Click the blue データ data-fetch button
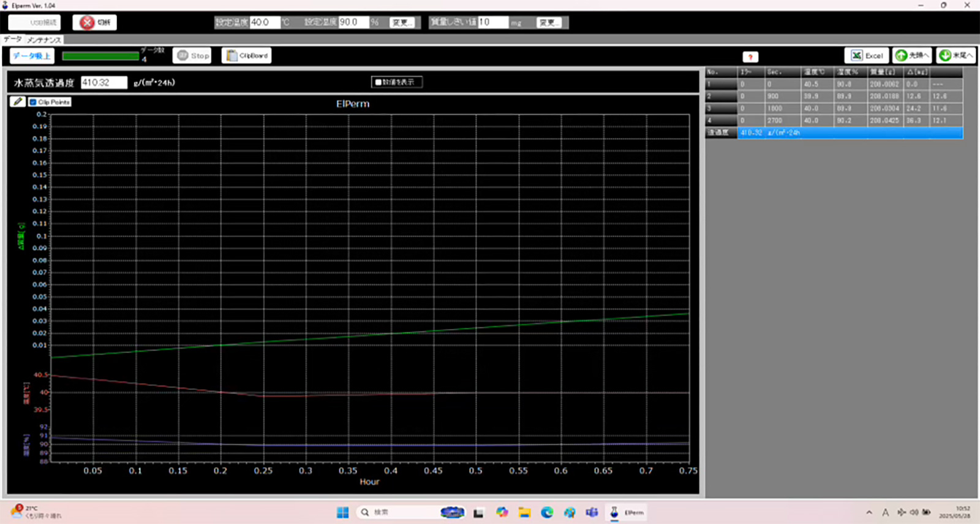The height and width of the screenshot is (524, 980). [x=32, y=56]
